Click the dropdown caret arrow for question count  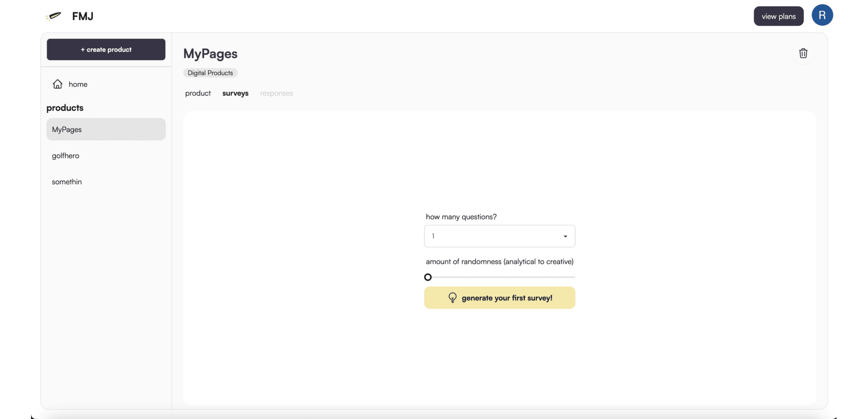tap(565, 236)
